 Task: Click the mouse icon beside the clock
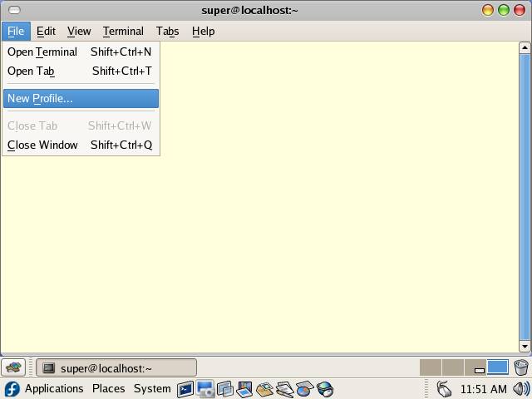(x=445, y=389)
